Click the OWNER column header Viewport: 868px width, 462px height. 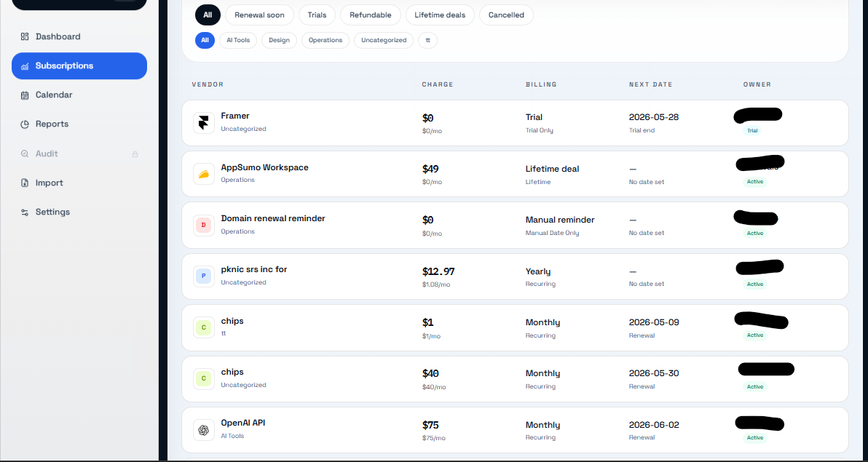(757, 84)
